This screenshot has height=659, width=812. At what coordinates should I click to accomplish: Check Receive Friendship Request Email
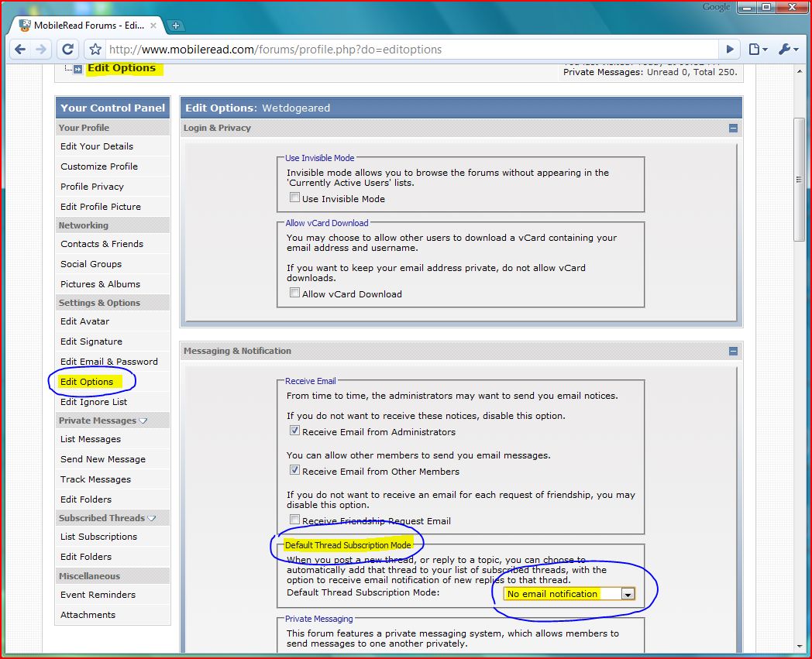[294, 520]
